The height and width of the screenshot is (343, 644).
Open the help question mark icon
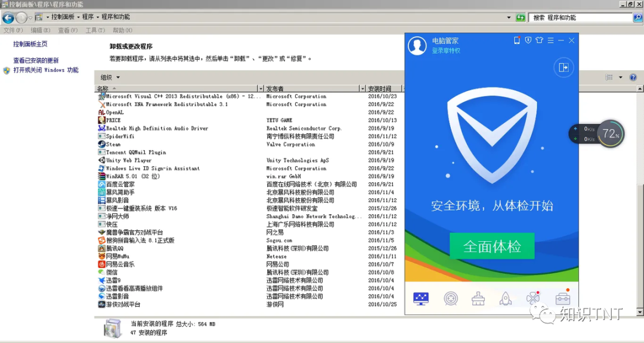(x=633, y=77)
